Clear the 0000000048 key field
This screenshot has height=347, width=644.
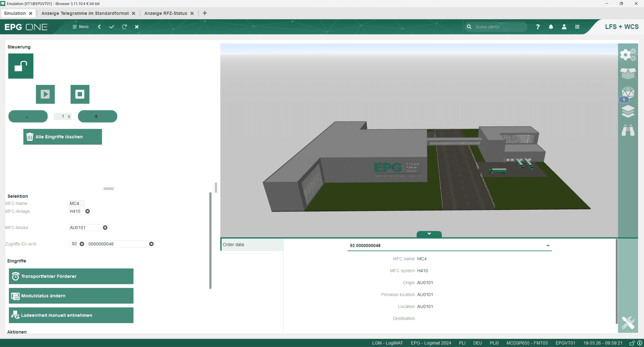(151, 244)
